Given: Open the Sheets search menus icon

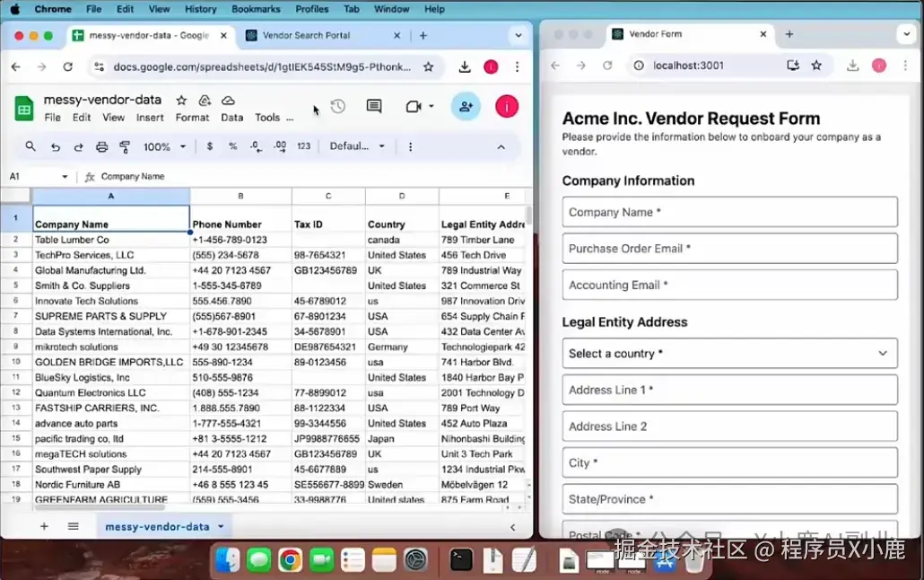Looking at the screenshot, I should click(31, 146).
